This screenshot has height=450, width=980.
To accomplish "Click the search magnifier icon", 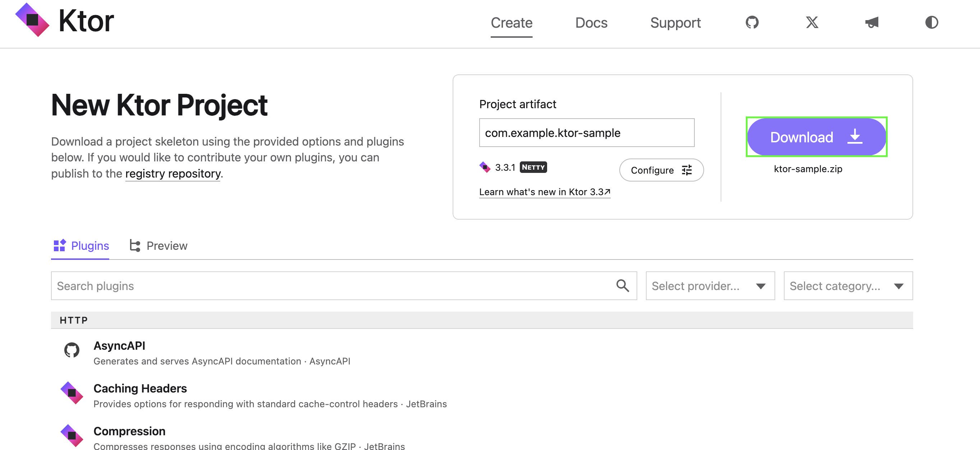I will (623, 285).
